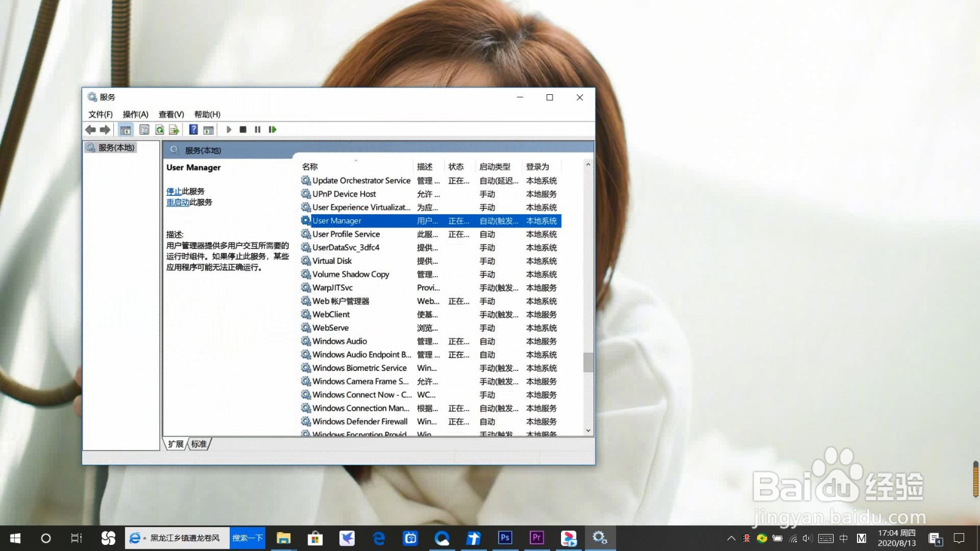Select the Refresh icon on the services toolbar
This screenshot has width=980, height=551.
pyautogui.click(x=159, y=129)
